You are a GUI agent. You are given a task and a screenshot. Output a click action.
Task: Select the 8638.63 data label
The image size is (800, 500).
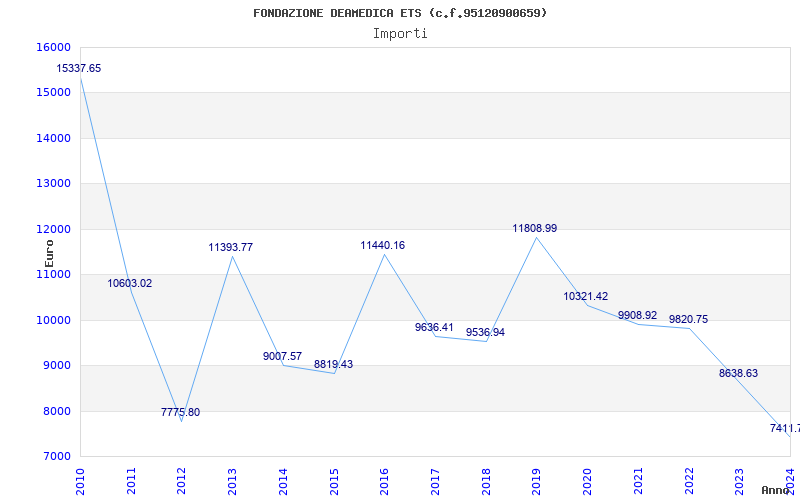pyautogui.click(x=738, y=373)
